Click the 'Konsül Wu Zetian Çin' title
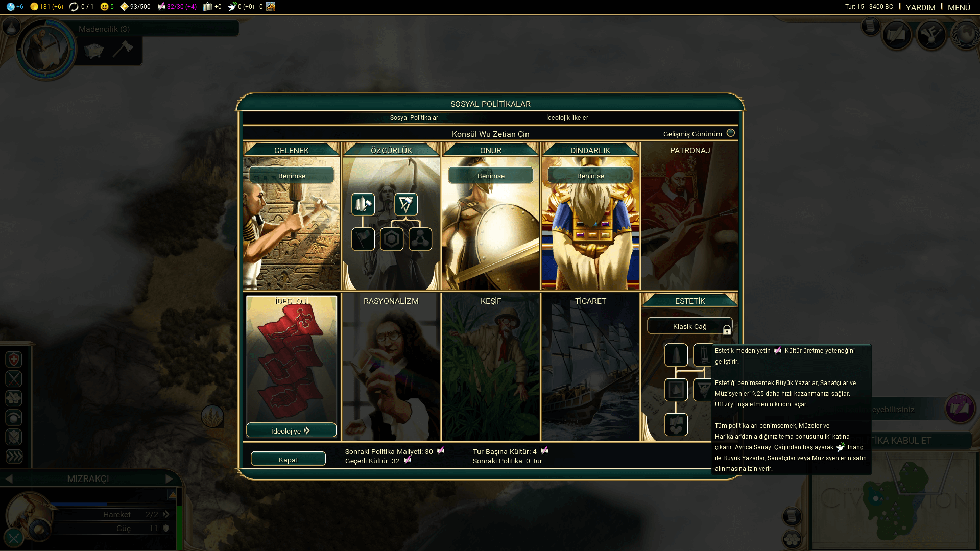 coord(490,134)
